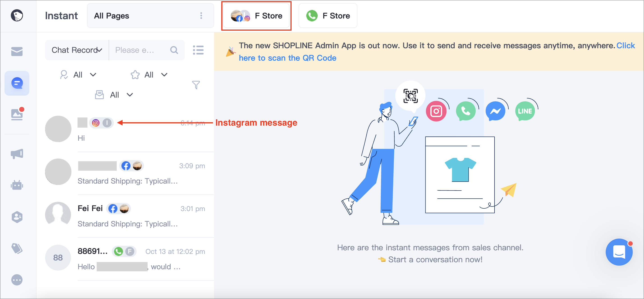The image size is (644, 299).
Task: Expand the assignee All filter dropdown
Action: point(78,75)
